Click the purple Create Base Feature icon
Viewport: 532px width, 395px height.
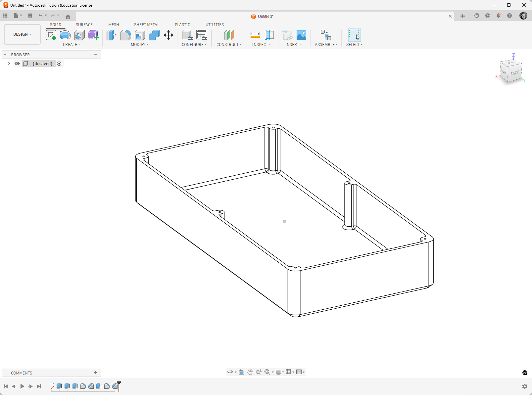(x=94, y=35)
